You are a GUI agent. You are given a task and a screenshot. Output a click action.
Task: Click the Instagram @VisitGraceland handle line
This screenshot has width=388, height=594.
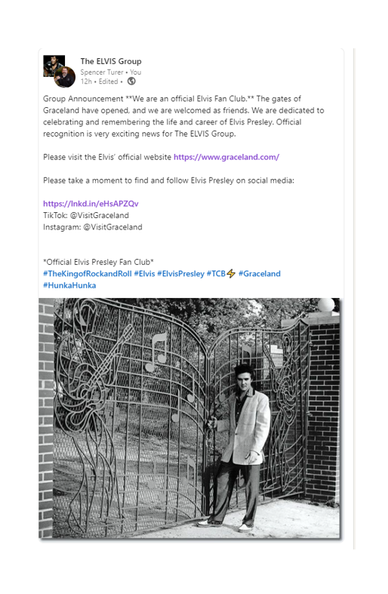pos(93,227)
